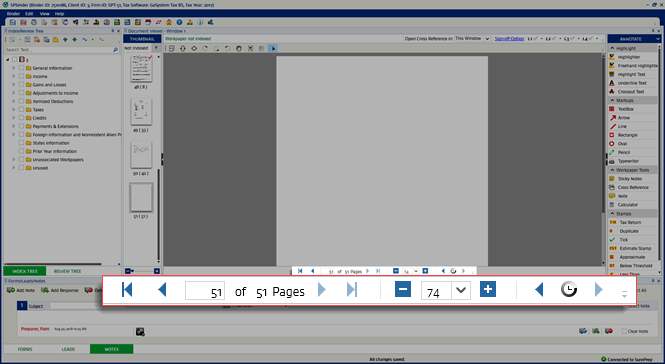Click the blue Help question-mark icon
This screenshot has height=364, width=665.
(179, 22)
